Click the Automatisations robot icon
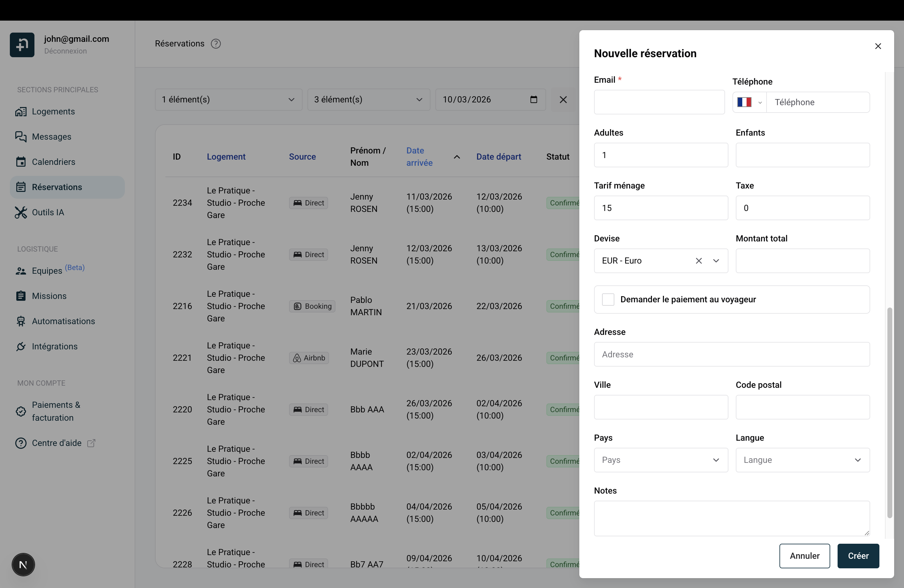The height and width of the screenshot is (588, 904). tap(21, 321)
